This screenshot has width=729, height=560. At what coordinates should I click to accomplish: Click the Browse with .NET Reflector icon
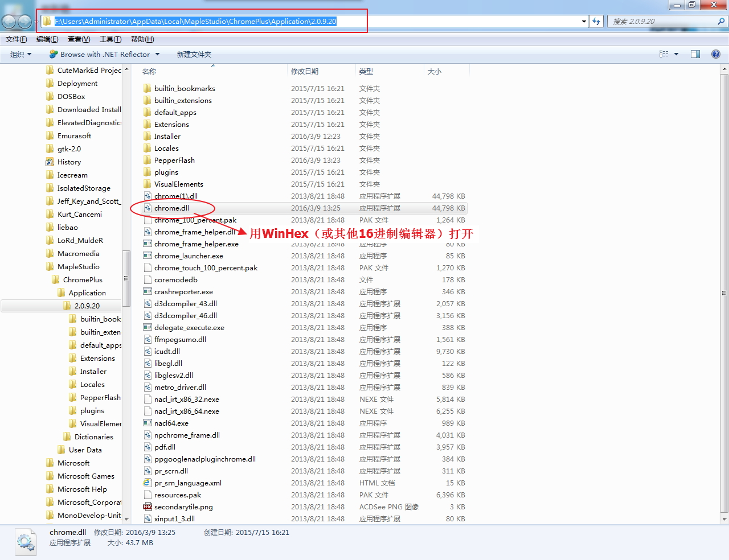(x=54, y=54)
